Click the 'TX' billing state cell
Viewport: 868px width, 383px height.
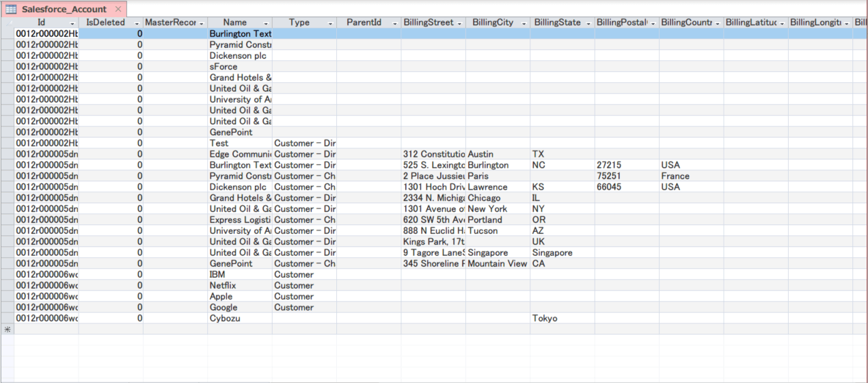click(562, 154)
